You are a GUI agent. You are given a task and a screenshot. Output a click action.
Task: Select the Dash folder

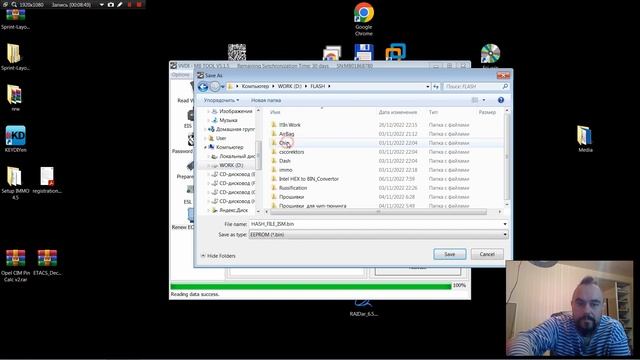[284, 161]
